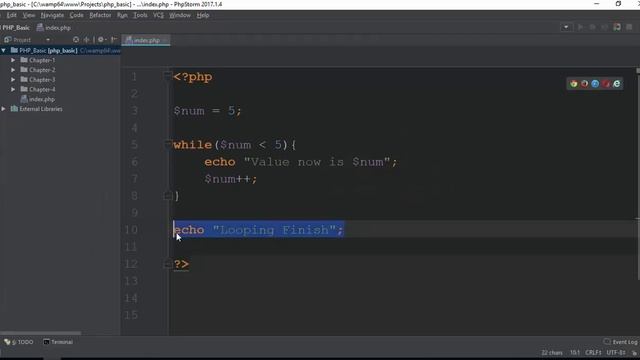The width and height of the screenshot is (640, 360).
Task: Open the Refactor menu
Action: click(100, 15)
